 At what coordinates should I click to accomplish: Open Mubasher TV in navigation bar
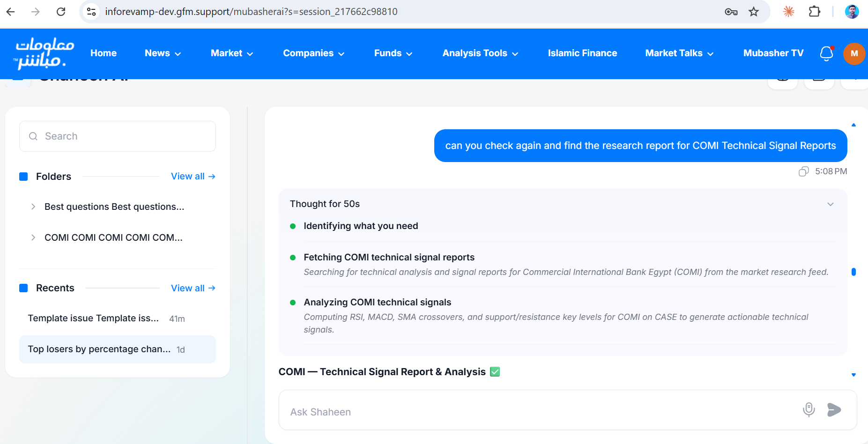click(x=773, y=53)
